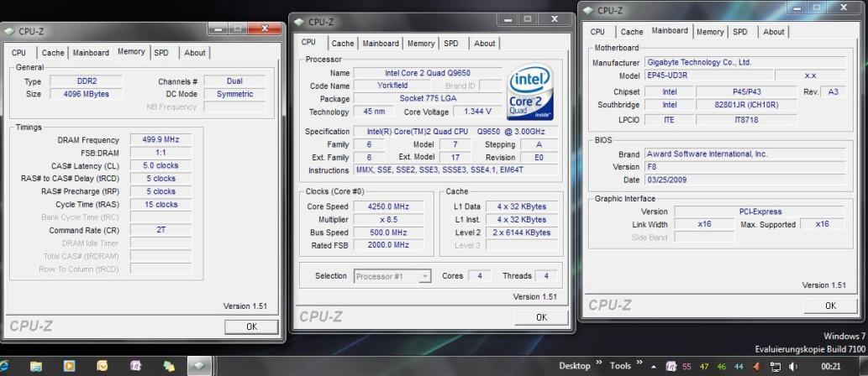
Task: Open About tab in Mainboard window
Action: click(773, 32)
